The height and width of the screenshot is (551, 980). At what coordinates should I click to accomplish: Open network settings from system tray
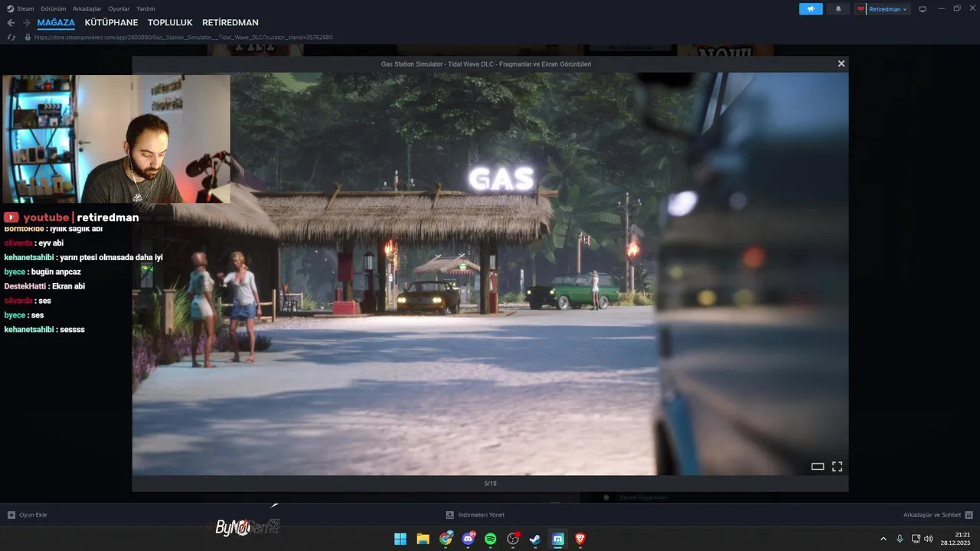pos(916,539)
